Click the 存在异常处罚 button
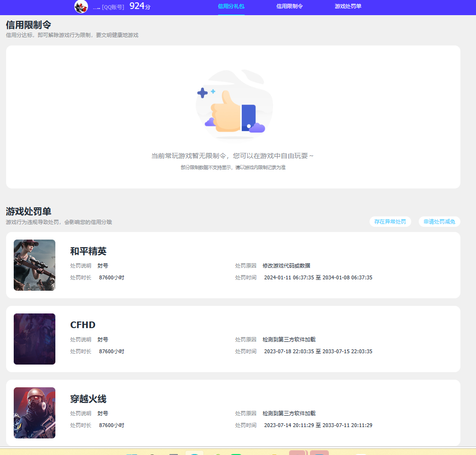 click(x=390, y=222)
